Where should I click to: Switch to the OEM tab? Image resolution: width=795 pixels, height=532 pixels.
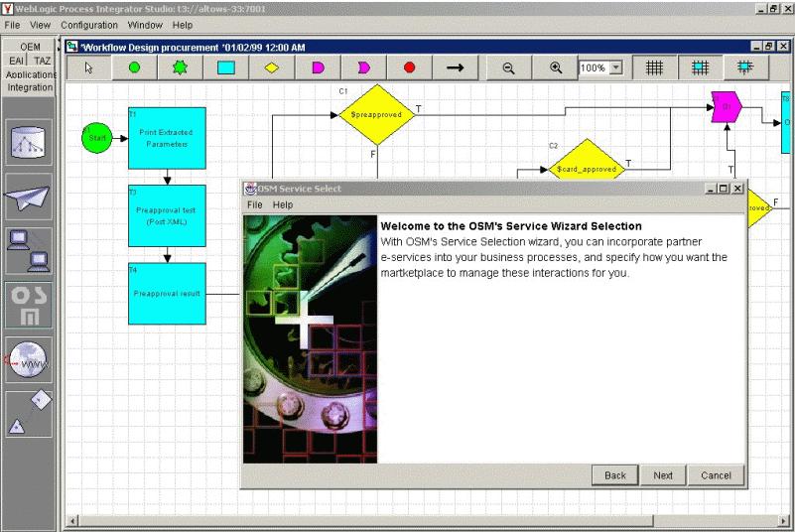pyautogui.click(x=30, y=47)
